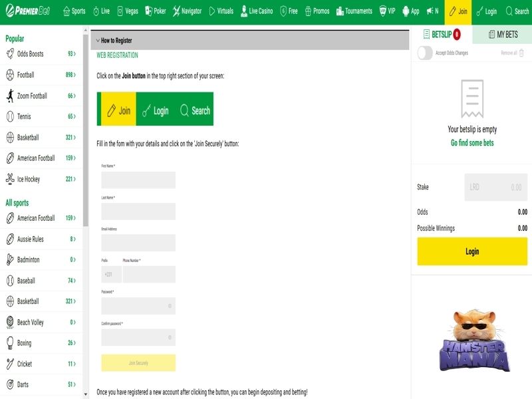Click the Remove all trash icon
532x399 pixels.
coord(521,53)
